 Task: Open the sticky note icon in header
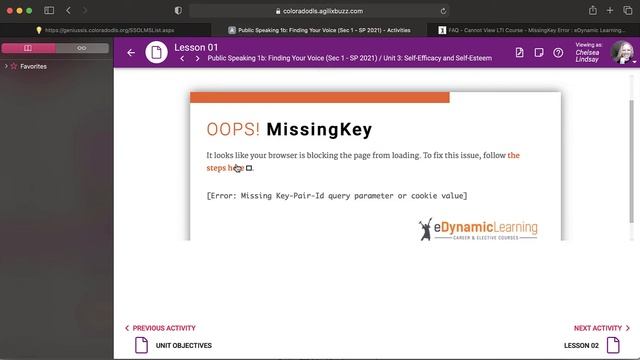(x=539, y=52)
